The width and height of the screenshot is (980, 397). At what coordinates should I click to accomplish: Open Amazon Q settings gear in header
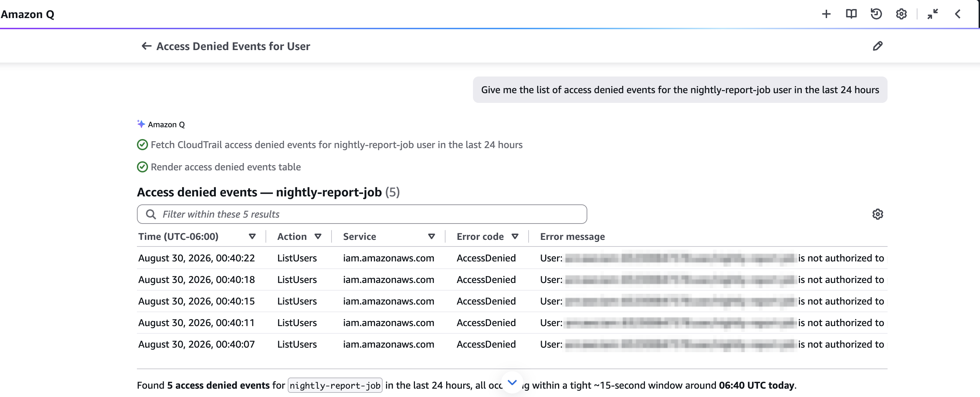coord(901,14)
